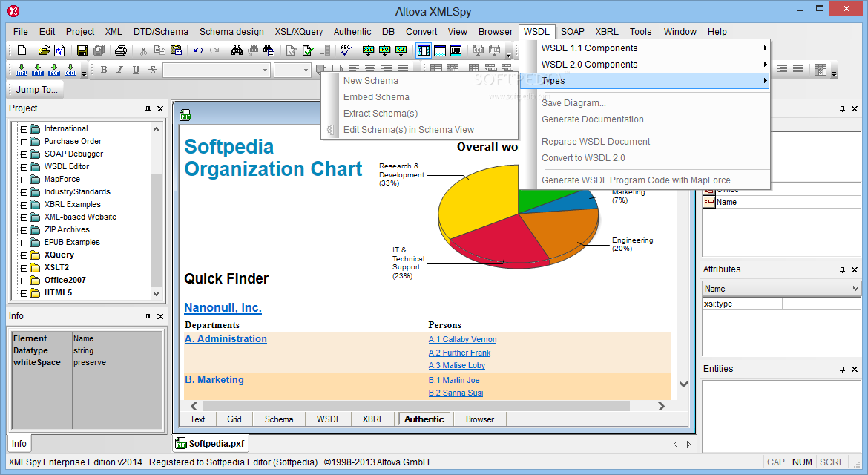
Task: Click the Redo arrow icon
Action: (x=215, y=50)
